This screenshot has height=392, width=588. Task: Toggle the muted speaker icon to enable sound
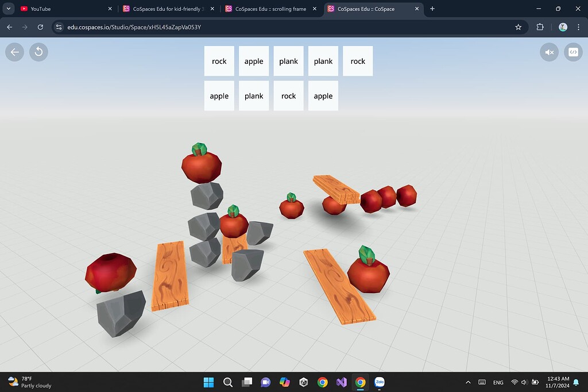click(x=549, y=52)
